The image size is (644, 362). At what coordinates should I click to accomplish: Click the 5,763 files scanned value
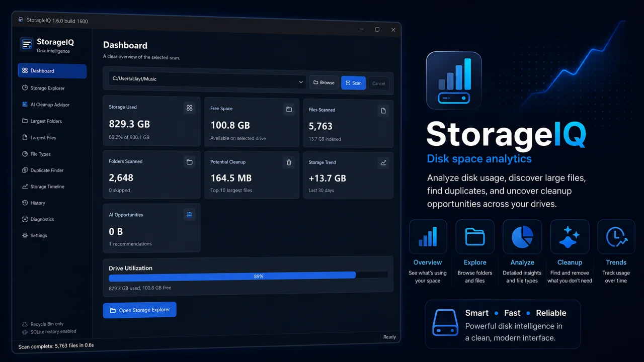(320, 126)
